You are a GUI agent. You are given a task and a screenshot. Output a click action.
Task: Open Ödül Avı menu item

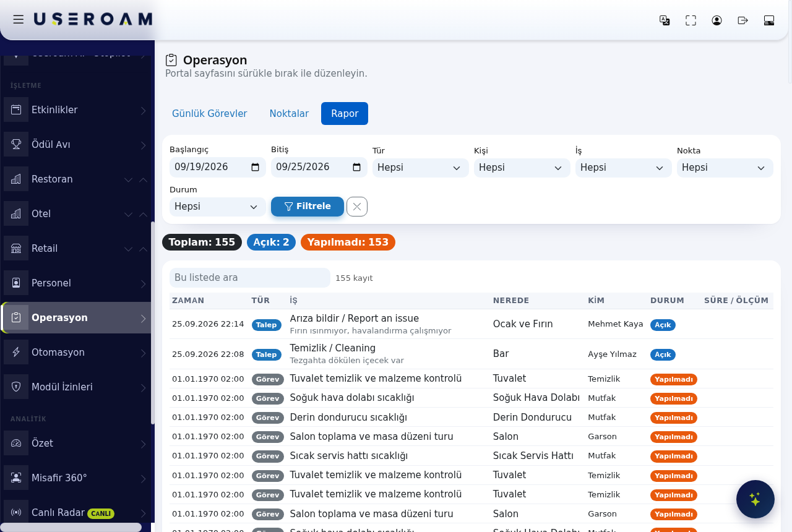pos(77,144)
